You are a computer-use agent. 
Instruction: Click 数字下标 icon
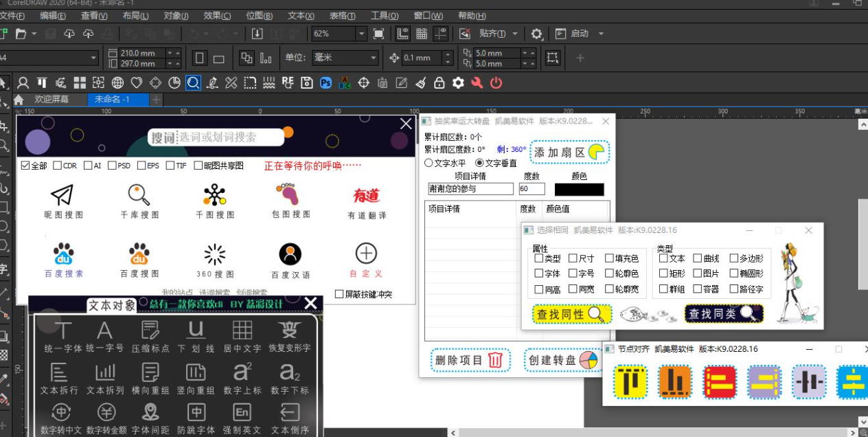(289, 372)
